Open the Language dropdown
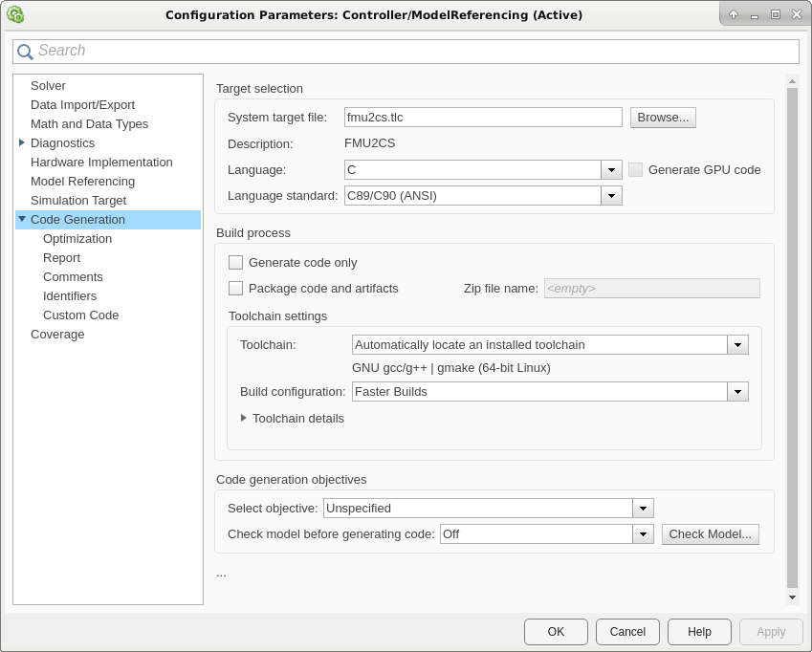812x652 pixels. coord(611,170)
